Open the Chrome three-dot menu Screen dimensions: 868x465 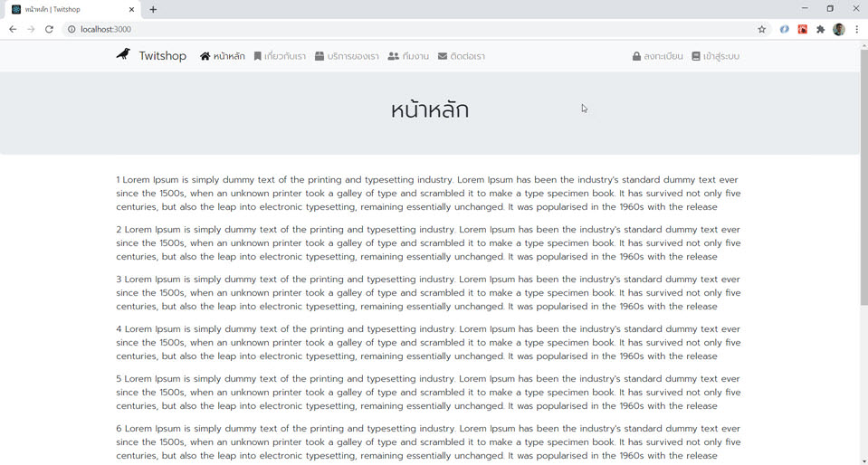pyautogui.click(x=856, y=29)
